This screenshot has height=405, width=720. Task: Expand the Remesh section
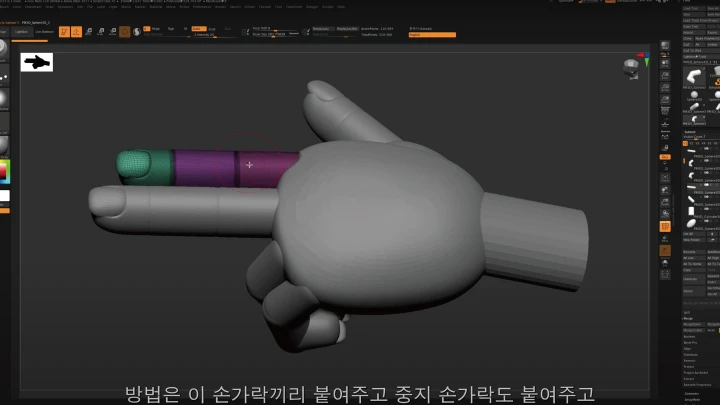[x=690, y=360]
